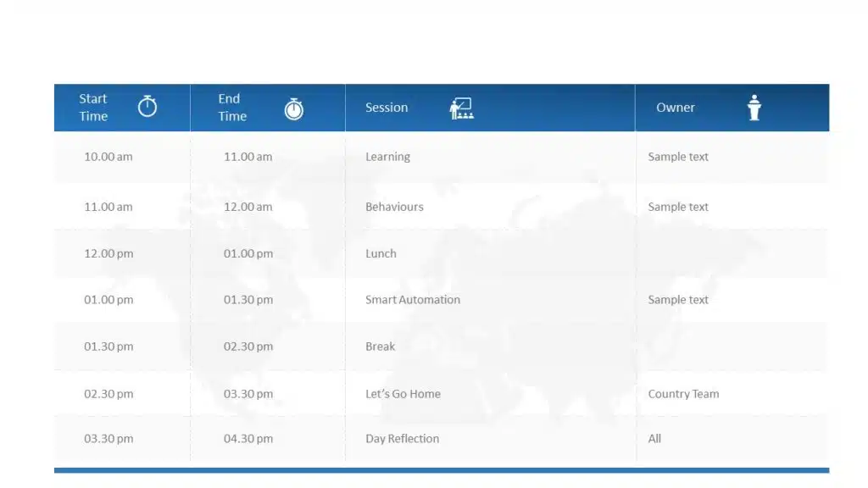The height and width of the screenshot is (488, 868).
Task: Select Sample text in the Learning row
Action: [x=678, y=157]
